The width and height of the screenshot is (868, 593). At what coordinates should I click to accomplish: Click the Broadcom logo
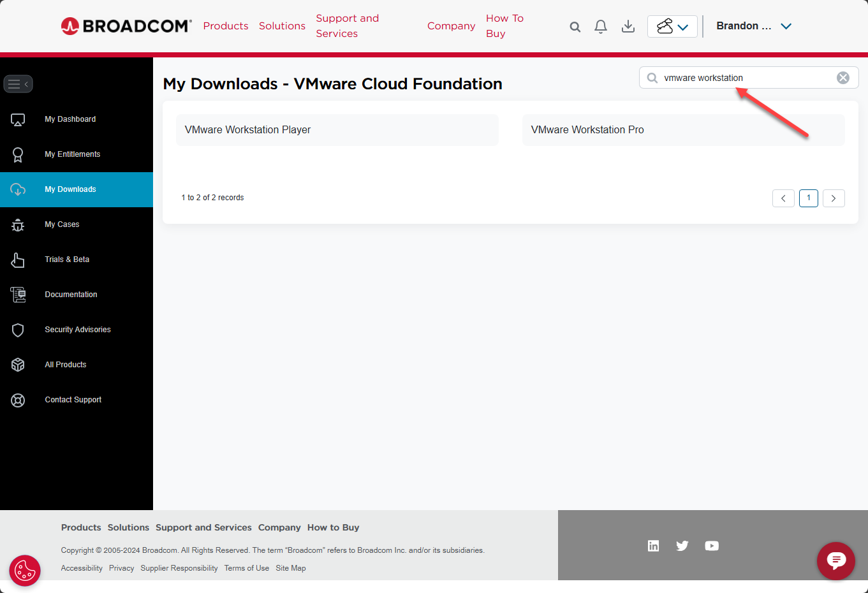(x=126, y=26)
